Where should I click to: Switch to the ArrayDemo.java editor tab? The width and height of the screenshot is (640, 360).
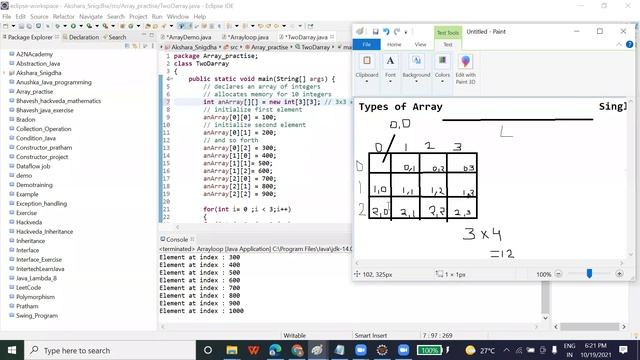point(189,37)
